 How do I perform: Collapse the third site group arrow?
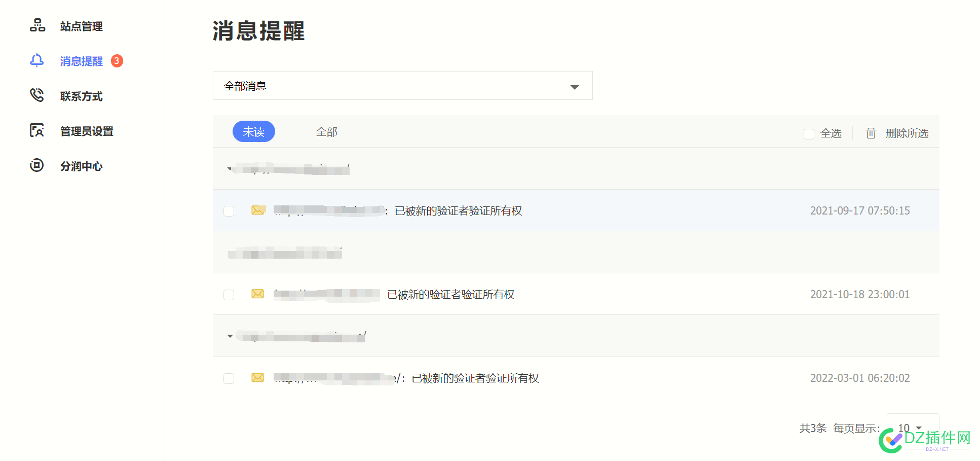[230, 336]
